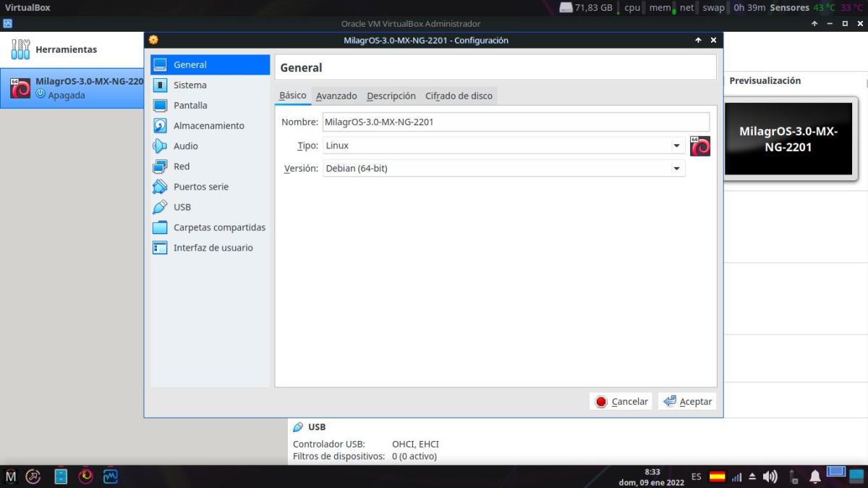Expand the Versión dropdown
Viewport: 868px width, 488px height.
503,168
